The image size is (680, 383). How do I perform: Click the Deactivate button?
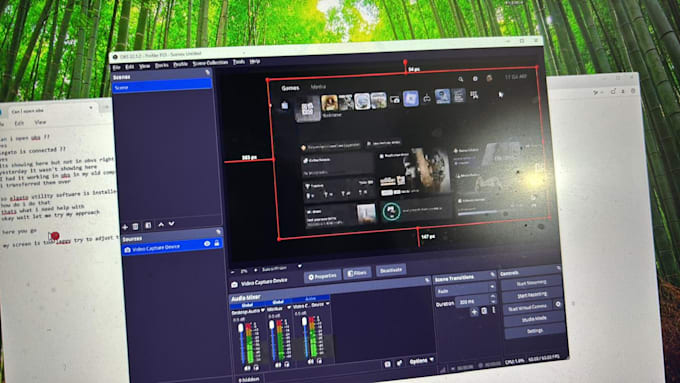pos(391,270)
